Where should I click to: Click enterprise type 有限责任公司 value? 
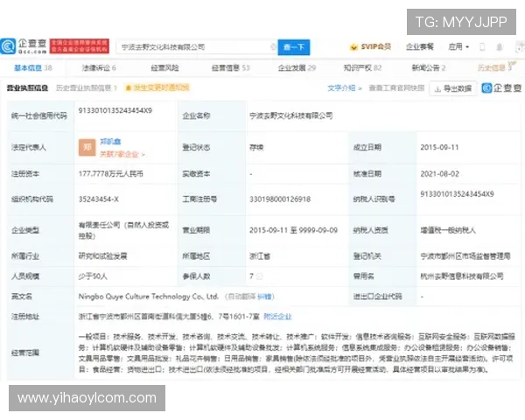(x=123, y=230)
